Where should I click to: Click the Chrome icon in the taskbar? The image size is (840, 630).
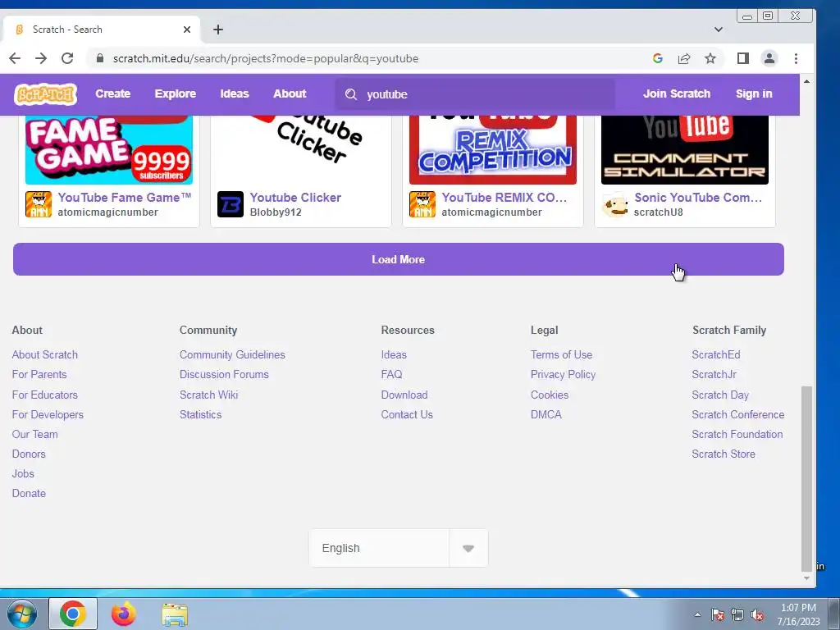73,614
